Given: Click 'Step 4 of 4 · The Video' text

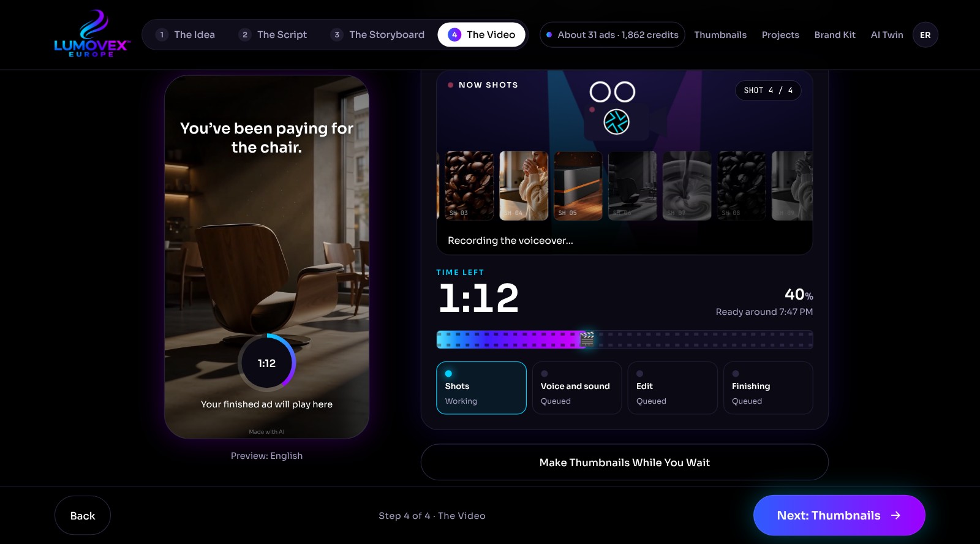Looking at the screenshot, I should pos(432,516).
